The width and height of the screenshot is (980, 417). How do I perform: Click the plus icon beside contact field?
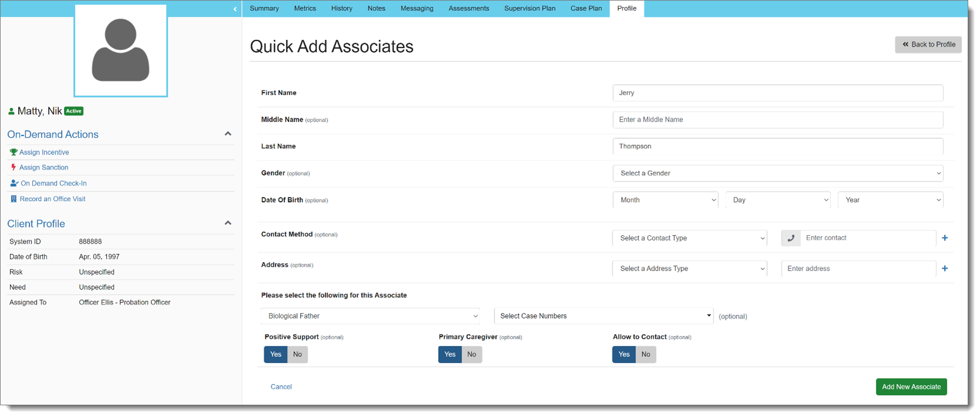(x=945, y=238)
